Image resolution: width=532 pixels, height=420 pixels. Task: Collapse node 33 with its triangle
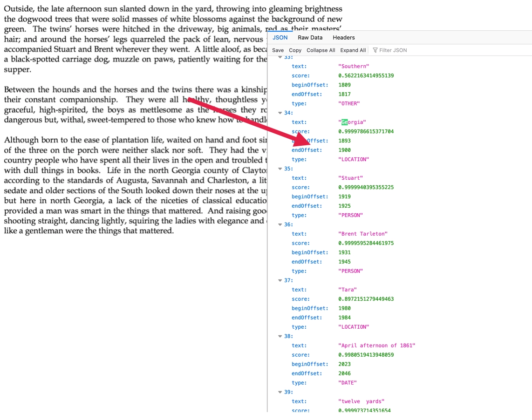[x=280, y=57]
